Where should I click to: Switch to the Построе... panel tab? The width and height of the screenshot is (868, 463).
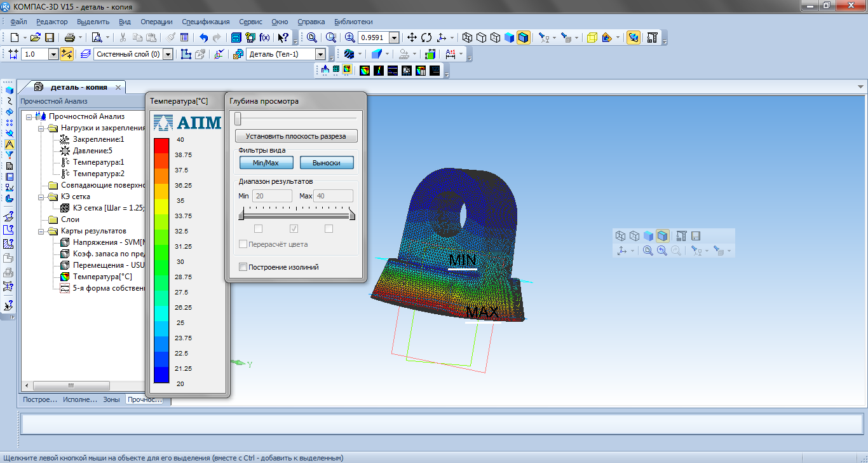(x=40, y=400)
